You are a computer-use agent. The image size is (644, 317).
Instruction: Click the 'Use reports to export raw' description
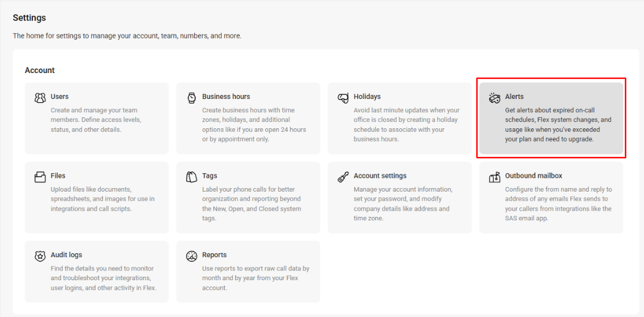[255, 278]
